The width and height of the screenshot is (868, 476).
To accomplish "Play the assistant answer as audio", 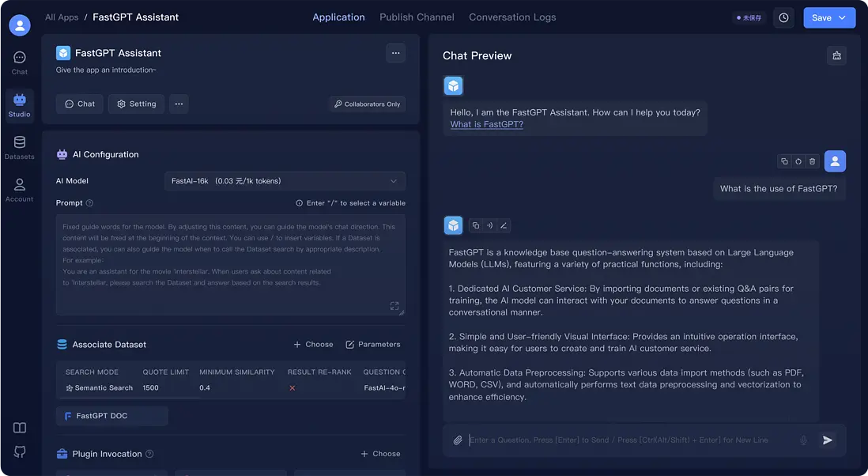I will [489, 225].
